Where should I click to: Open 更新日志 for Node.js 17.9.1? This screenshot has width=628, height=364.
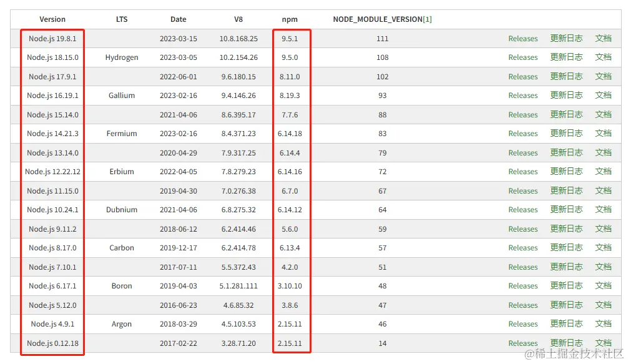[566, 77]
